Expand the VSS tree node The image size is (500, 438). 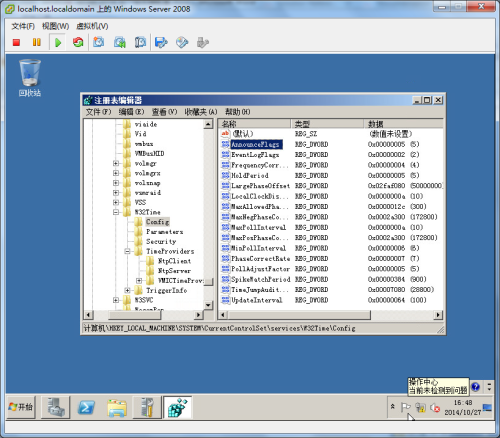pyautogui.click(x=116, y=202)
